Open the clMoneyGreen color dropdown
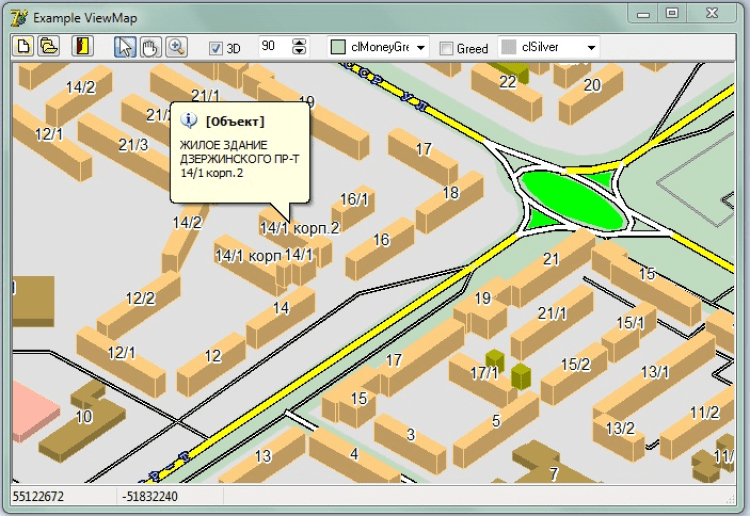 tap(421, 48)
